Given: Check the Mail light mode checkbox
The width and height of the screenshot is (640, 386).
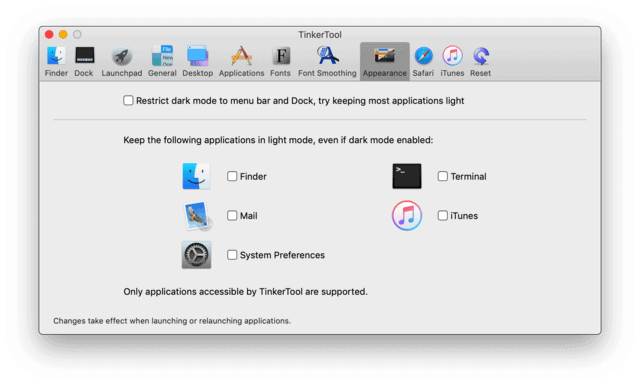Looking at the screenshot, I should coord(232,215).
